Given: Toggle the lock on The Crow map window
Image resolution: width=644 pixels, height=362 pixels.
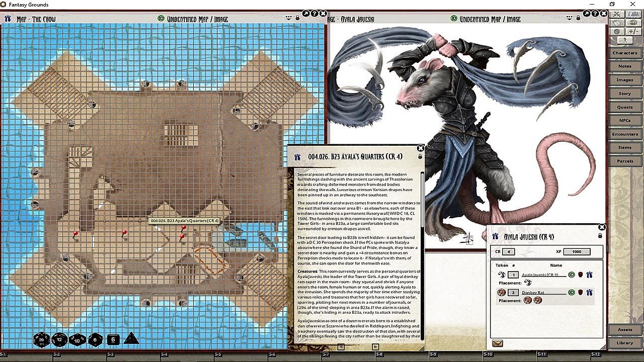Looking at the screenshot, I should pyautogui.click(x=297, y=18).
